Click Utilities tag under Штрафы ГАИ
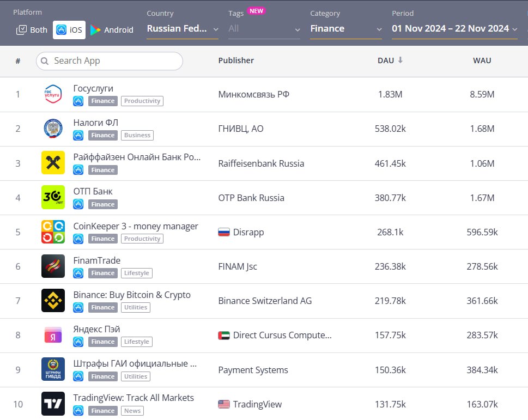The width and height of the screenshot is (528, 420). point(135,376)
